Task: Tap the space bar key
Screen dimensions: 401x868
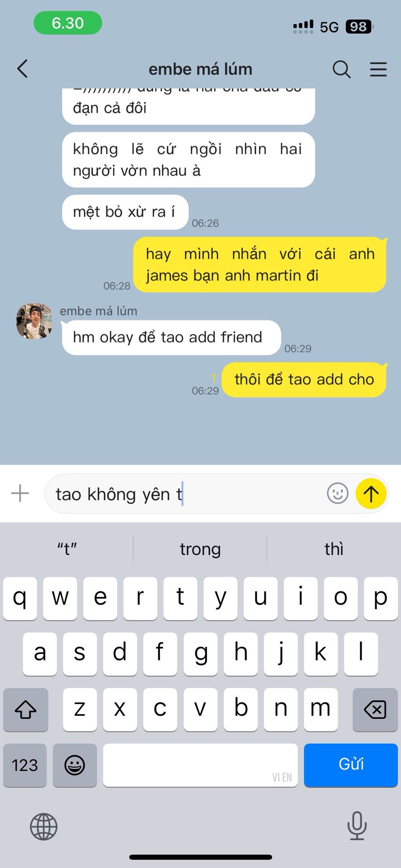Action: click(x=200, y=765)
